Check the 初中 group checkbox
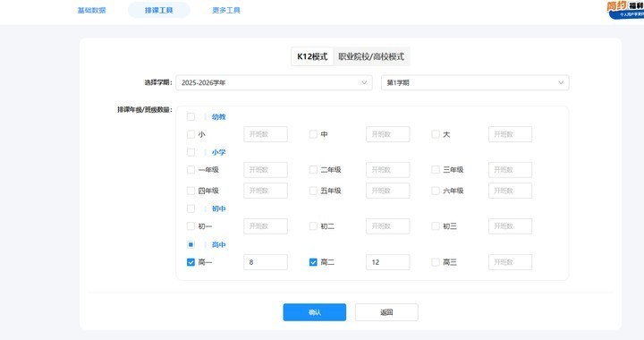The width and height of the screenshot is (644, 340). coord(191,208)
